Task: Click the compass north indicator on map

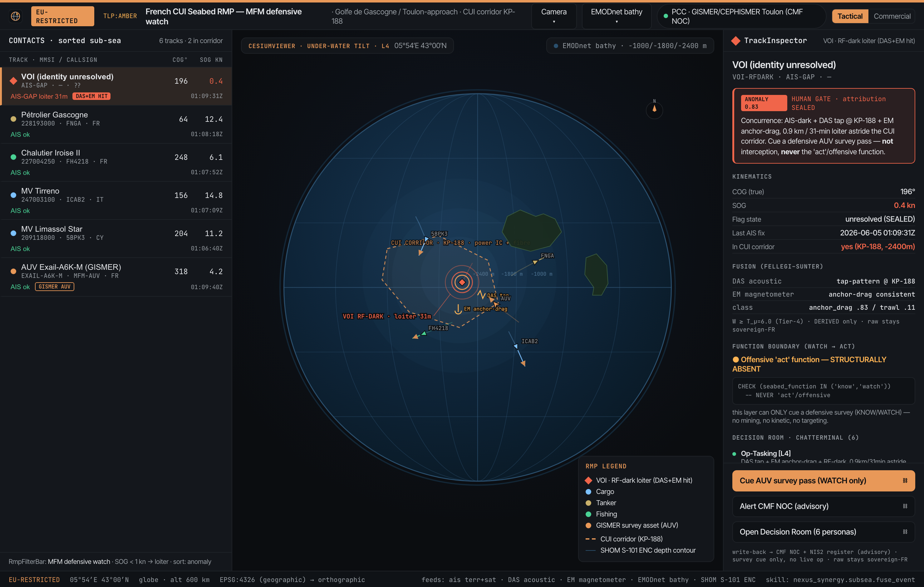Action: [654, 109]
